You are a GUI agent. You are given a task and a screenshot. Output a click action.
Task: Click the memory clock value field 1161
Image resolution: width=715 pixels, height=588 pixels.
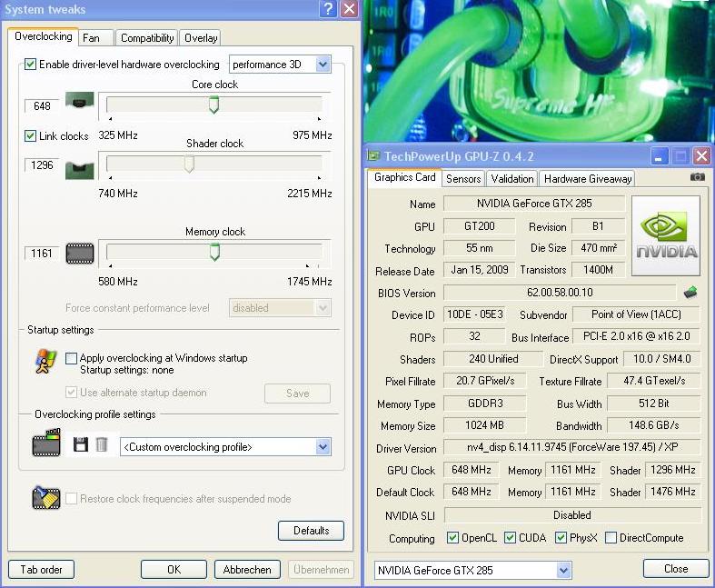[42, 254]
